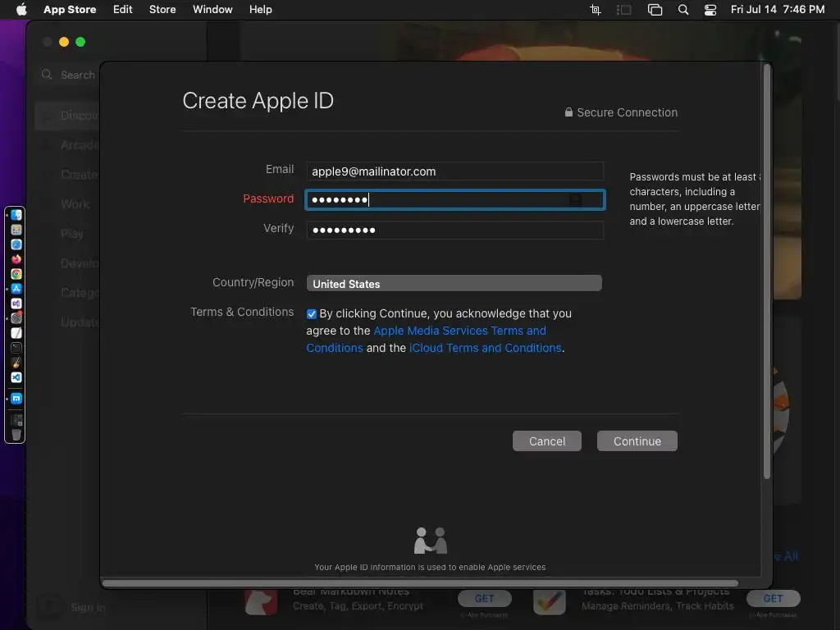Open Apple Media Services Terms link

point(459,331)
